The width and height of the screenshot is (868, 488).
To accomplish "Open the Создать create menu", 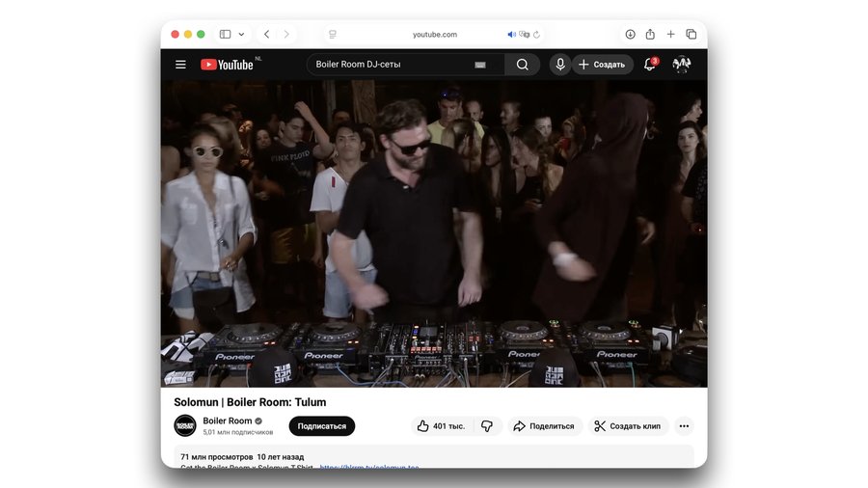I will pyautogui.click(x=603, y=65).
